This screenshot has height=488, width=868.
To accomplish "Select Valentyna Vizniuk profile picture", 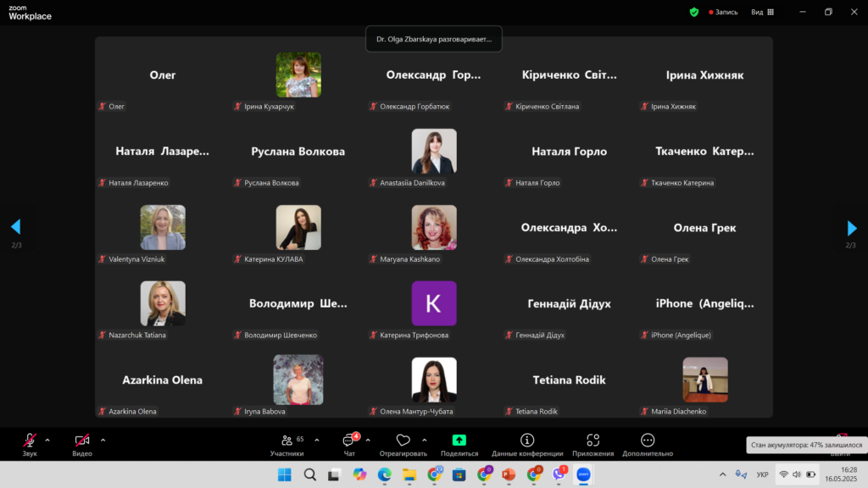I will click(163, 227).
